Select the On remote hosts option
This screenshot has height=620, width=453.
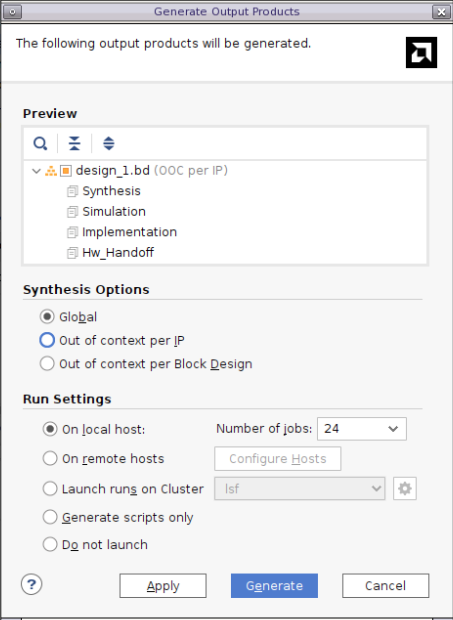[103, 459]
